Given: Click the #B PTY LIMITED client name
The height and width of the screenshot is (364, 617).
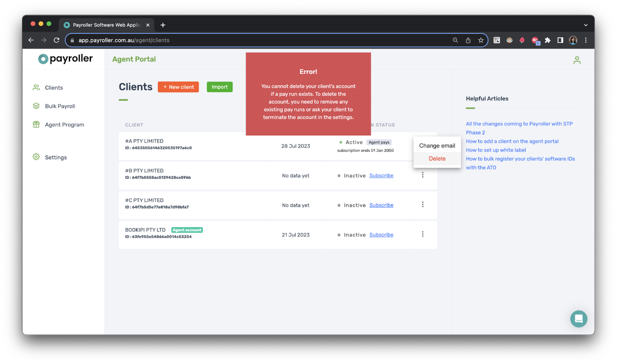Looking at the screenshot, I should (x=144, y=171).
